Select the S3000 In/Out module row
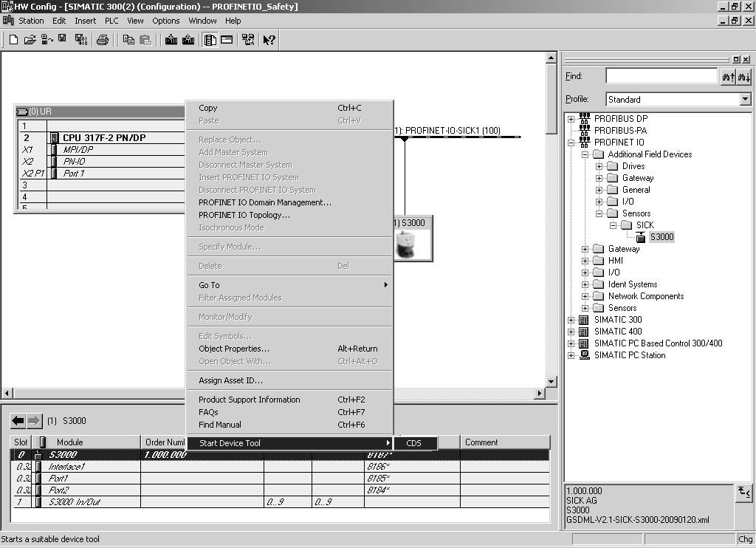This screenshot has width=756, height=548. [x=280, y=501]
